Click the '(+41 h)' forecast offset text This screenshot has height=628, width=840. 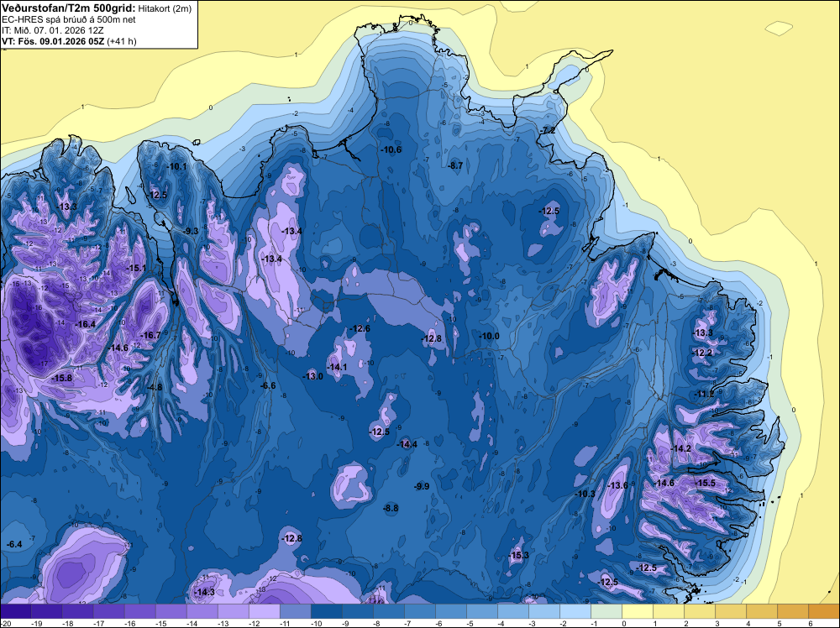pos(122,41)
